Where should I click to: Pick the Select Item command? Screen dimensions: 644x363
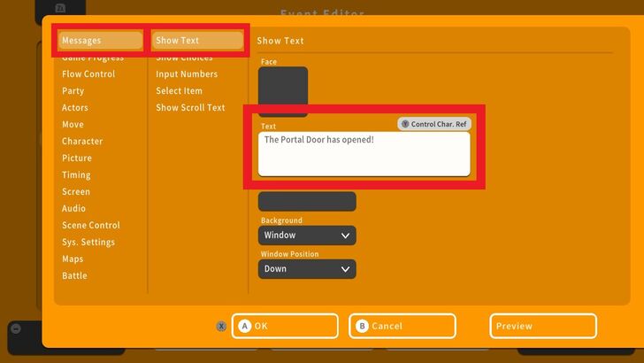pos(180,91)
